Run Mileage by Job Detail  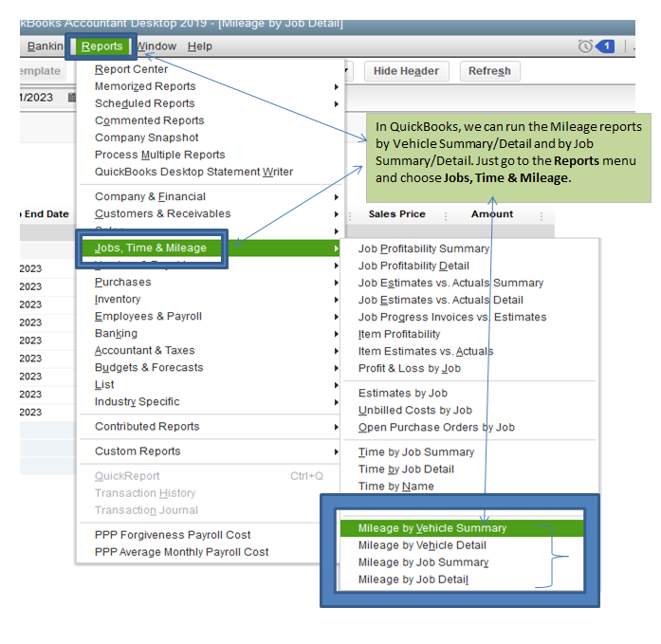pos(462,580)
